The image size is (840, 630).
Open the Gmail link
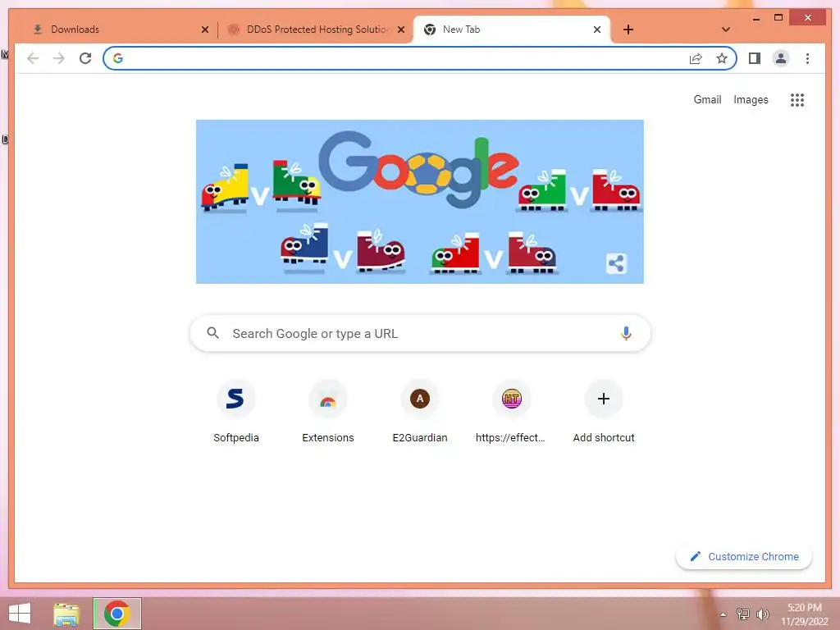point(707,99)
